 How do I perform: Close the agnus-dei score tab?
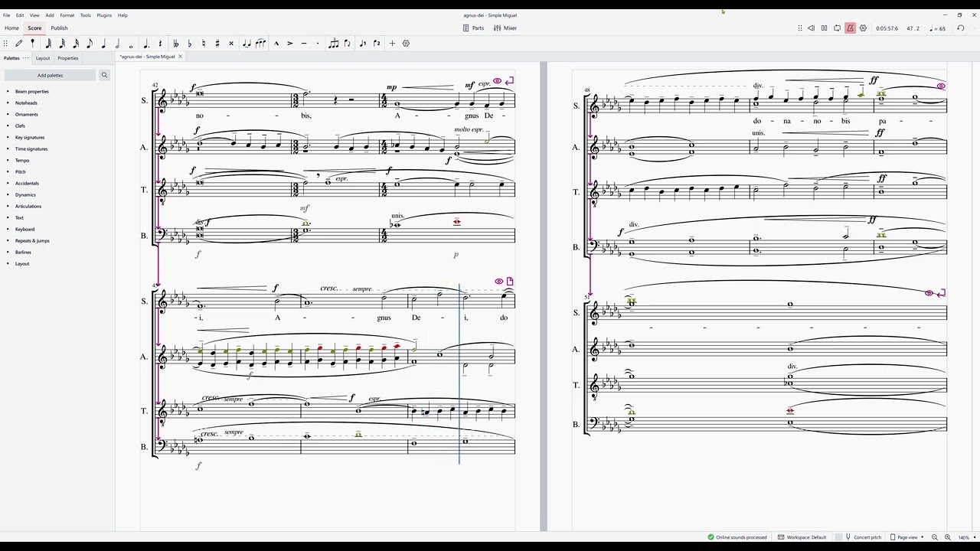180,57
